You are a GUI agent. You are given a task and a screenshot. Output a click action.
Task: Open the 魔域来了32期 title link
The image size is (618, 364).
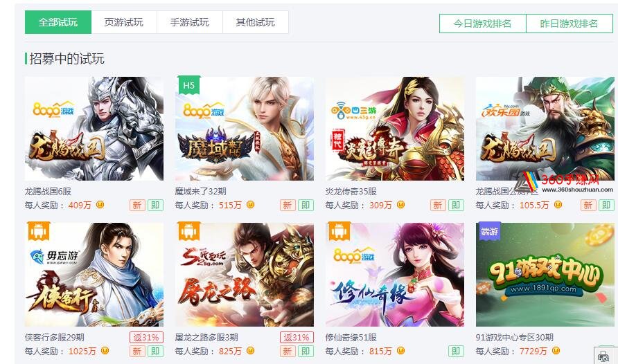tap(201, 191)
